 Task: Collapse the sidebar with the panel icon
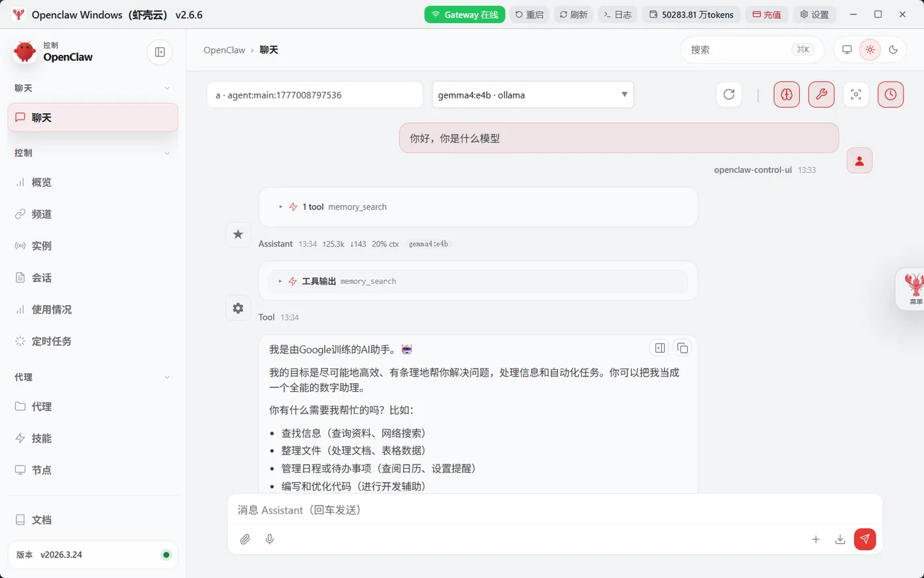coord(160,52)
